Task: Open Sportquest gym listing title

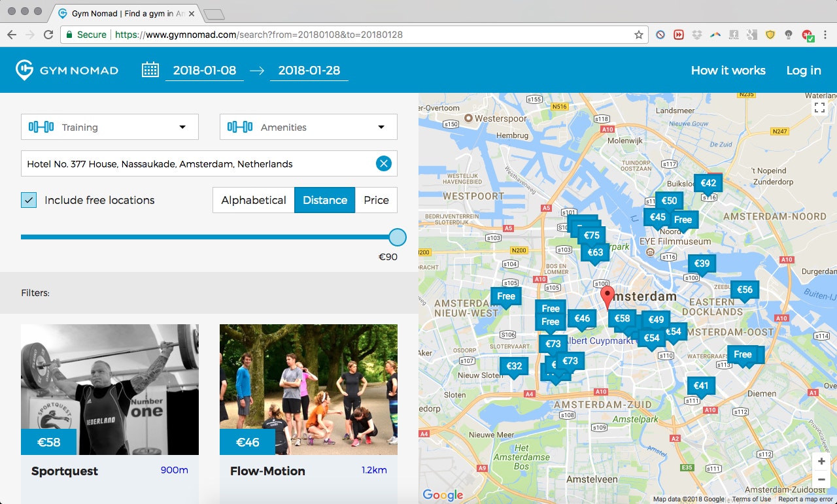Action: click(65, 471)
